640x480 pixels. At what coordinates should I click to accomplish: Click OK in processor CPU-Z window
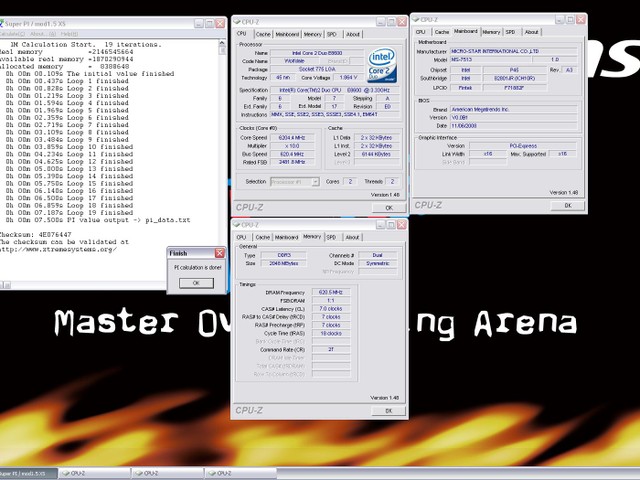click(389, 208)
